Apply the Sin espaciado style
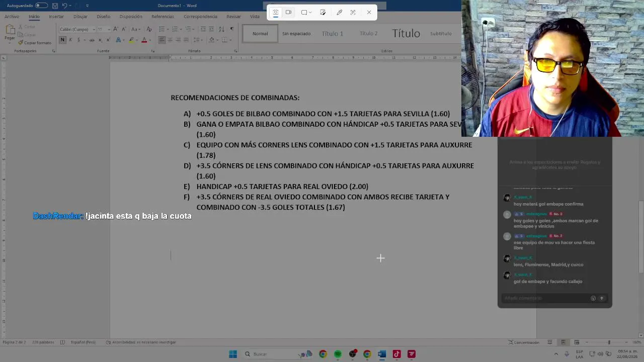The height and width of the screenshot is (362, 644). coord(296,34)
